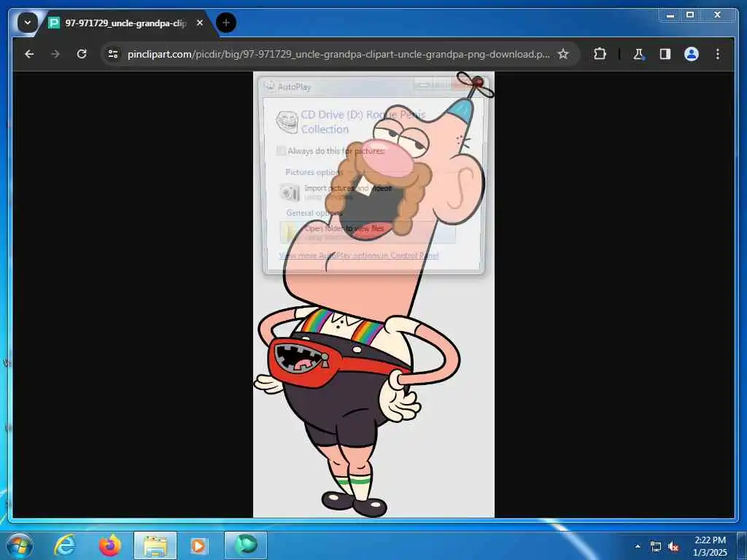Click the Uncle Grandpa image
This screenshot has width=747, height=560.
tap(374, 295)
